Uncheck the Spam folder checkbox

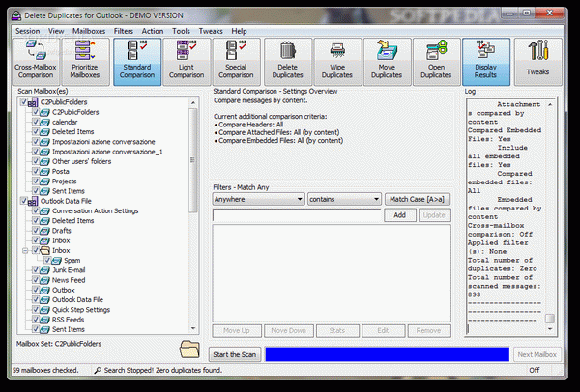tap(47, 260)
